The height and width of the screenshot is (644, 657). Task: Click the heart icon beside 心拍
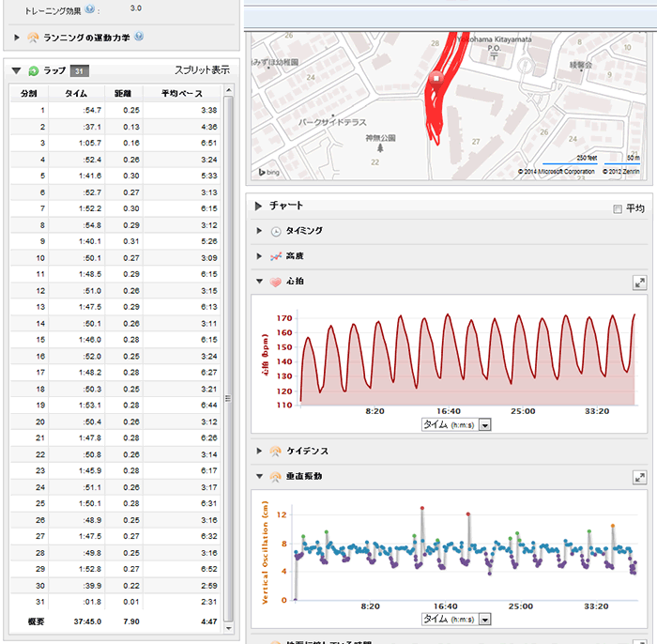[276, 282]
